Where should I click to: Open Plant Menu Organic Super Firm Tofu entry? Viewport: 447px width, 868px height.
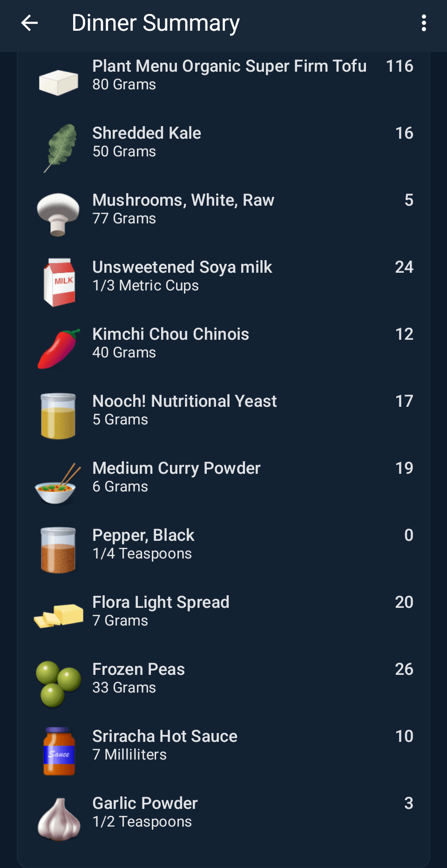[x=229, y=74]
